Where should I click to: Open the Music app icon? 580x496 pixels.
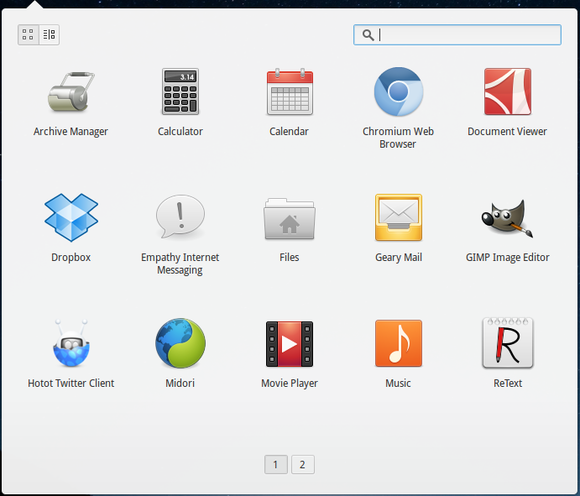[x=398, y=343]
